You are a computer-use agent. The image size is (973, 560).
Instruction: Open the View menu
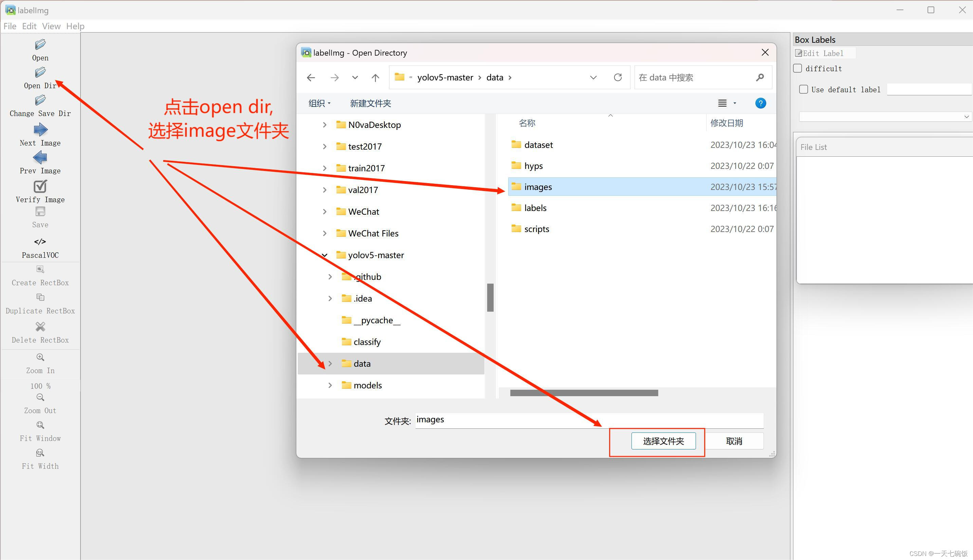pyautogui.click(x=51, y=26)
